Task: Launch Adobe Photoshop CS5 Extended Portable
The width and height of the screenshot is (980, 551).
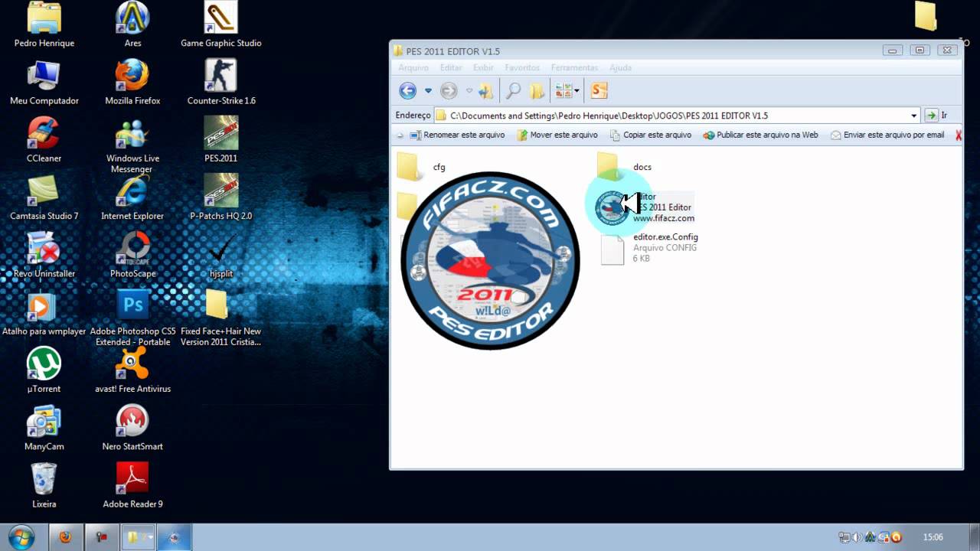Action: point(132,305)
